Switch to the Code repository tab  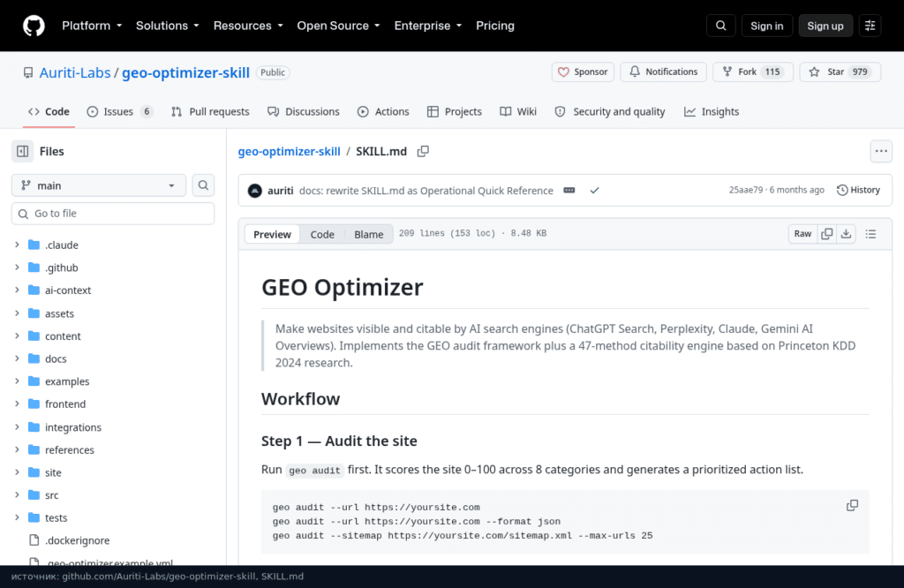[x=49, y=112]
